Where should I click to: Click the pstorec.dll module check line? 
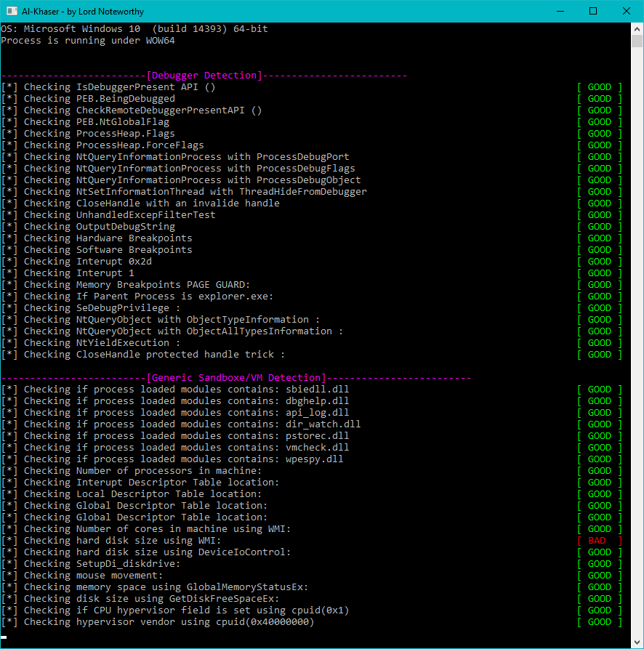175,435
